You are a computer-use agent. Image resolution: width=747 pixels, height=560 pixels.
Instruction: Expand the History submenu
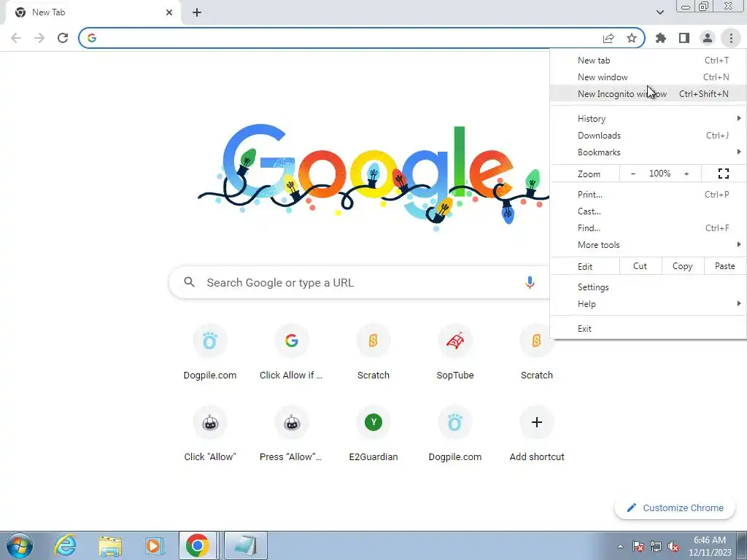pyautogui.click(x=648, y=119)
